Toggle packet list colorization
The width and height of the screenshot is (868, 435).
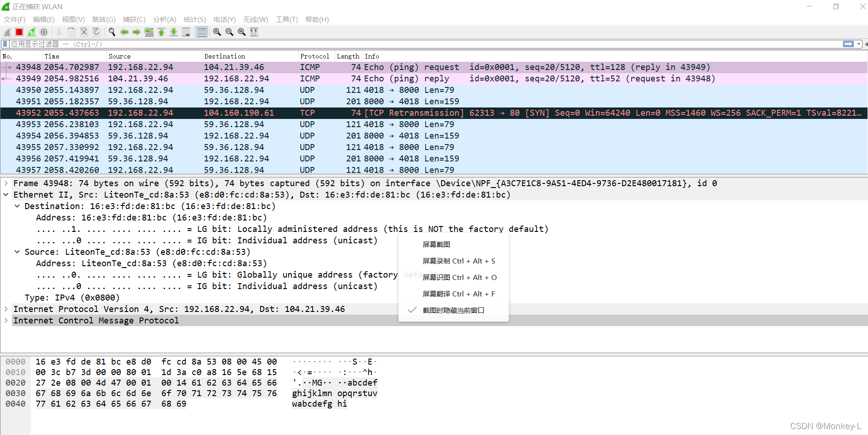click(x=202, y=32)
